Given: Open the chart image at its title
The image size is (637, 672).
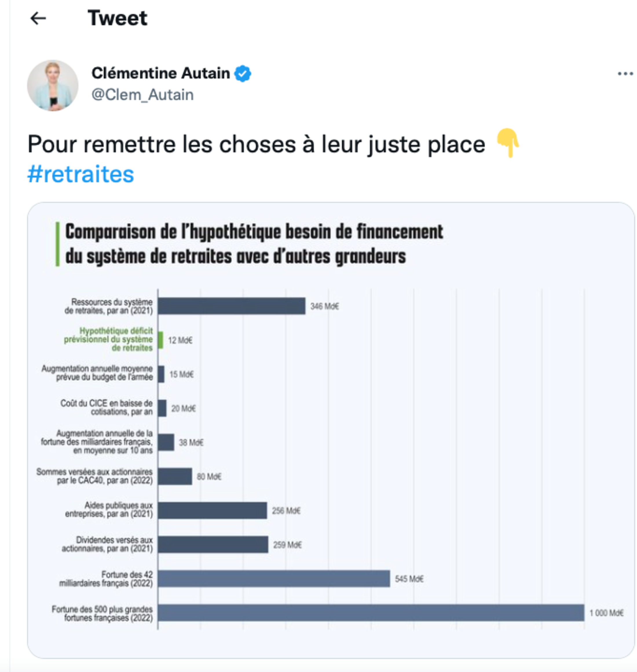Looking at the screenshot, I should click(x=254, y=244).
